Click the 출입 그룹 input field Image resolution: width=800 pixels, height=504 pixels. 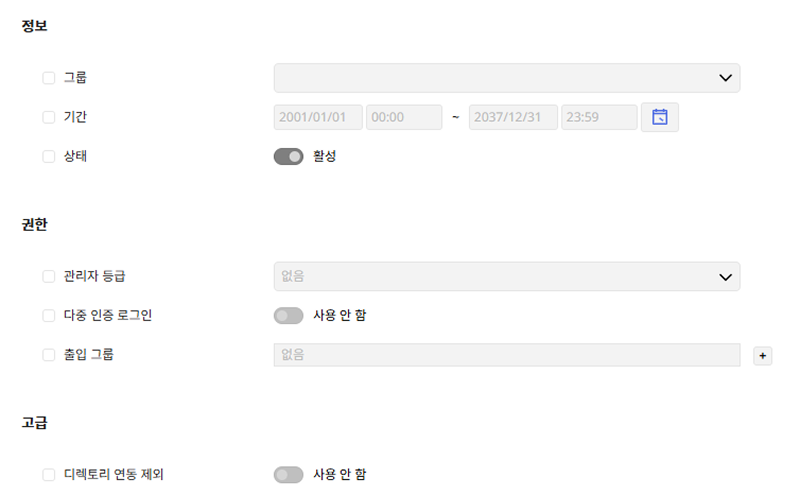click(506, 354)
